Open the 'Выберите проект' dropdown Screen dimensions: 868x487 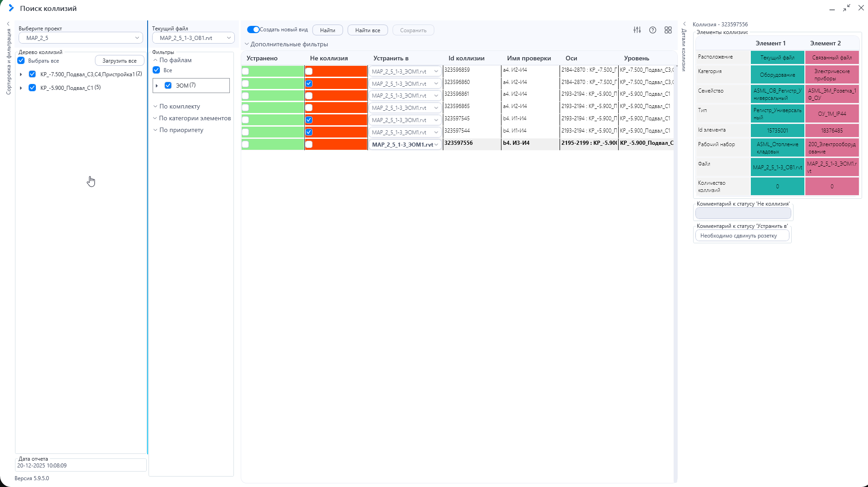point(81,38)
